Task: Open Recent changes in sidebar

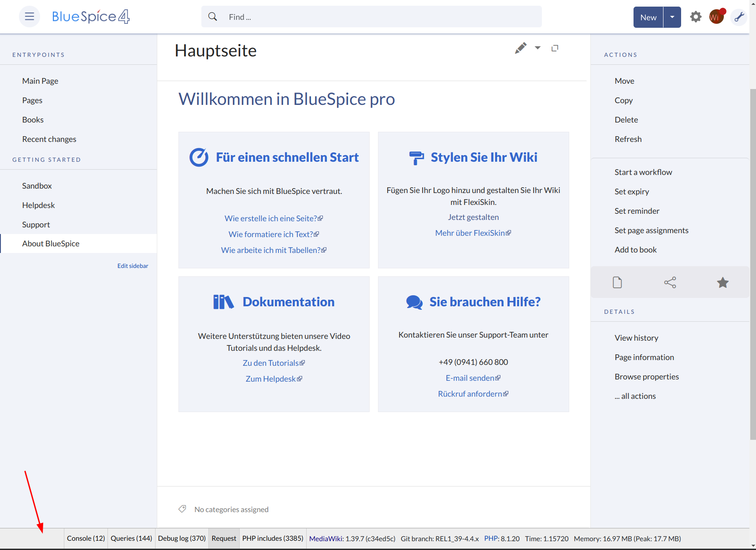Action: (x=49, y=139)
